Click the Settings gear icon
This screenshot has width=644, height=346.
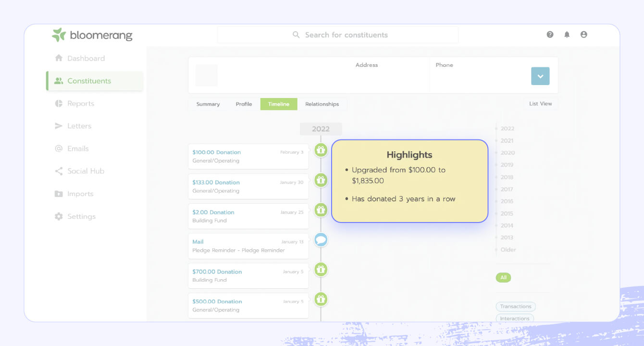point(59,216)
